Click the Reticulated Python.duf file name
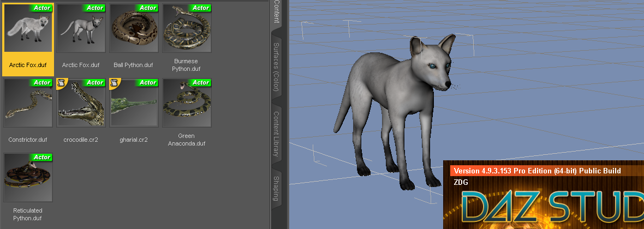 (x=28, y=214)
